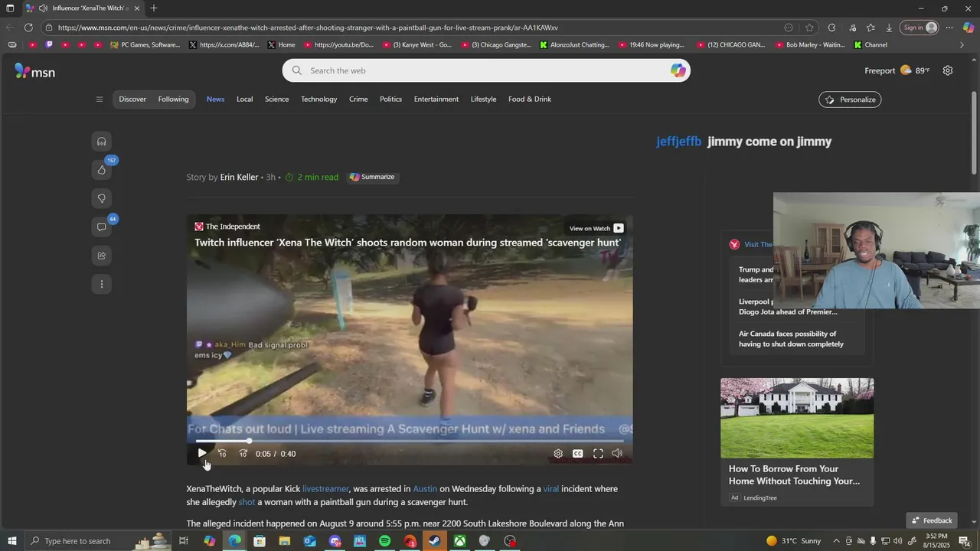Play the Xena The Witch video
The image size is (980, 551).
(201, 453)
